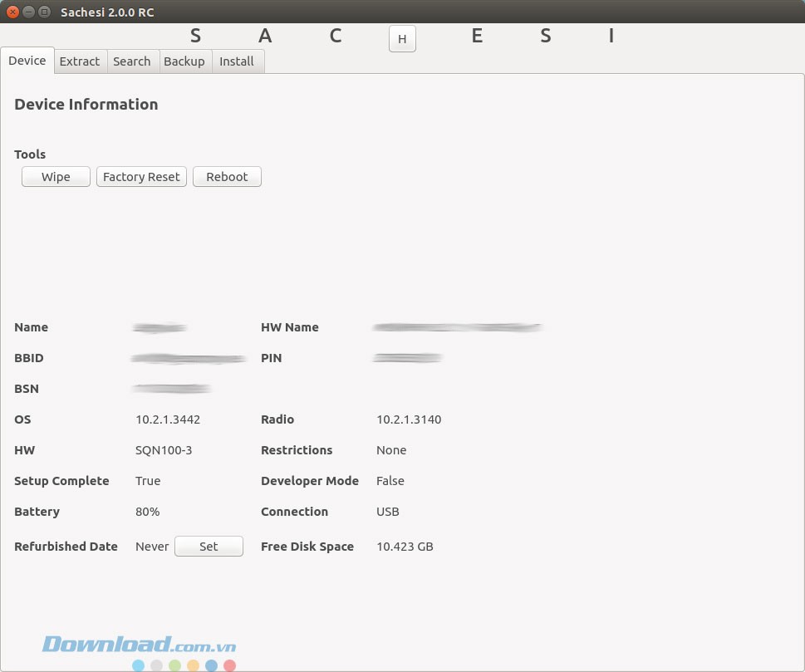Click the Reboot button
This screenshot has height=672, width=805.
[227, 177]
